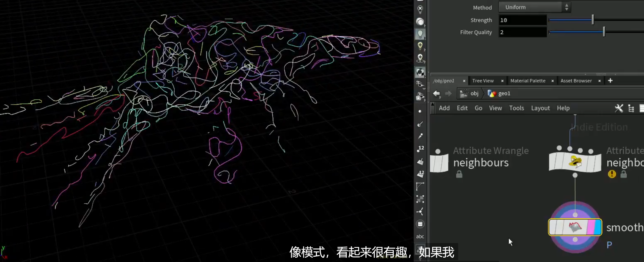Toggle display point numbers icon

tap(420, 149)
